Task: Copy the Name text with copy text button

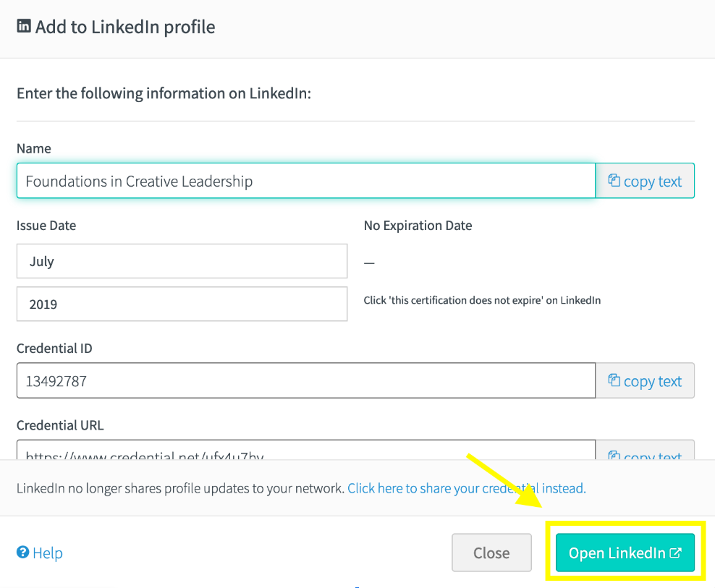Action: pyautogui.click(x=645, y=181)
